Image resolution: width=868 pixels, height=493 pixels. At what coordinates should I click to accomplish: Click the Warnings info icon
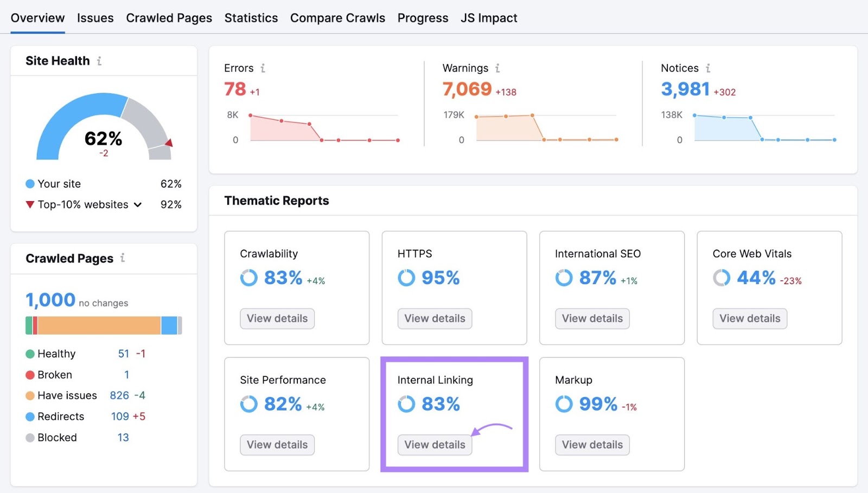pos(498,68)
